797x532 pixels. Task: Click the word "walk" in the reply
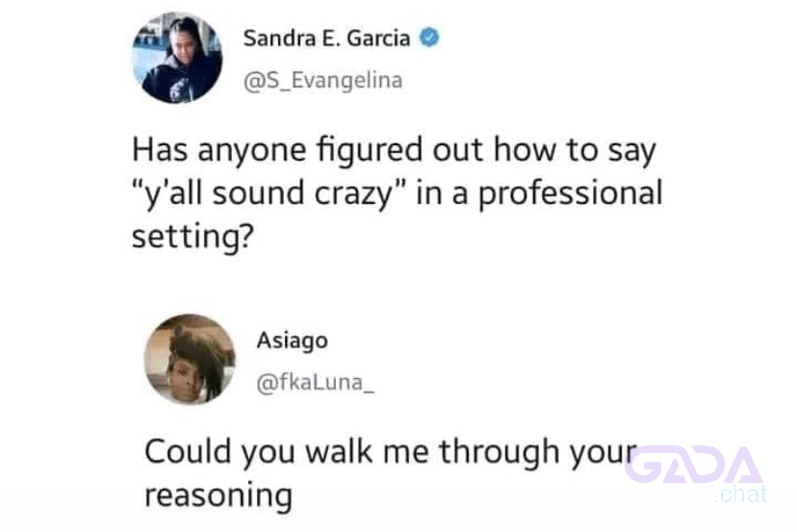[x=339, y=451]
